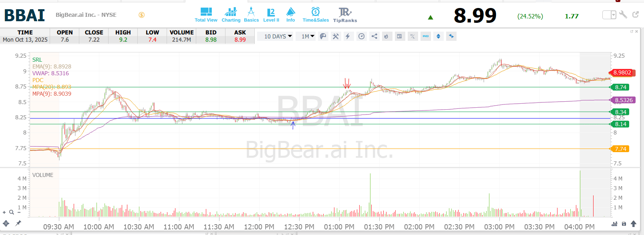Screen dimensions: 644x235
Task: Open the Time&Sales view
Action: [316, 15]
